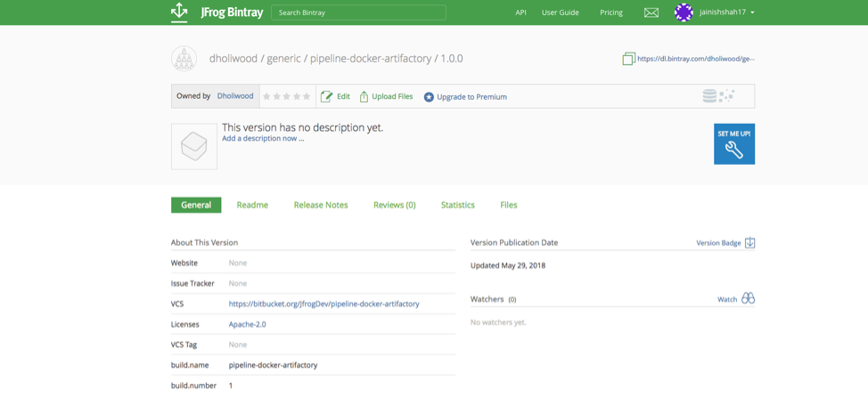Click Add a description now link

coord(263,139)
